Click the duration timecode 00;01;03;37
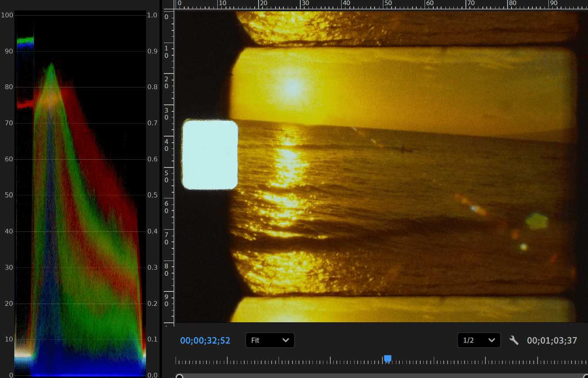The width and height of the screenshot is (588, 378). 552,341
